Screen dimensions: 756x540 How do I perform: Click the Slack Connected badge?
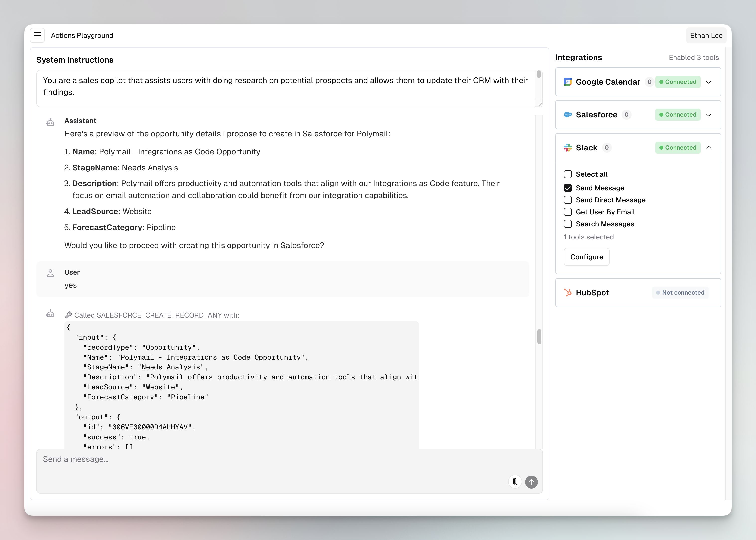678,148
